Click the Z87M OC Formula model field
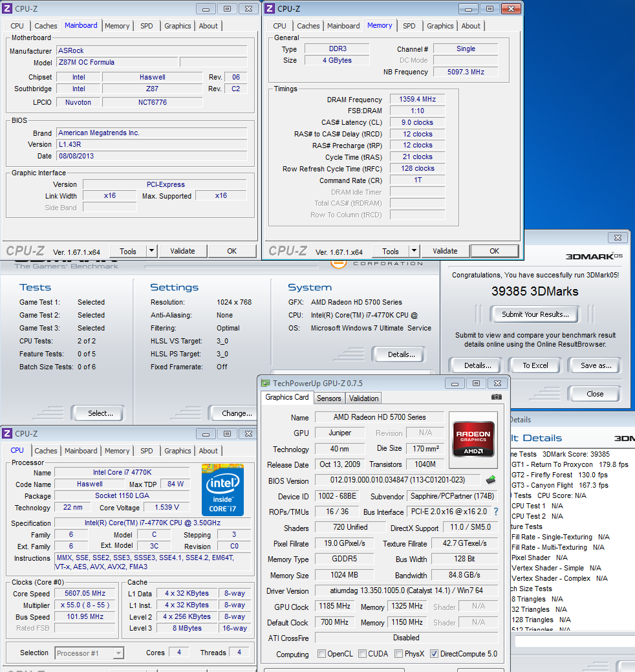The width and height of the screenshot is (635, 672). tap(117, 62)
